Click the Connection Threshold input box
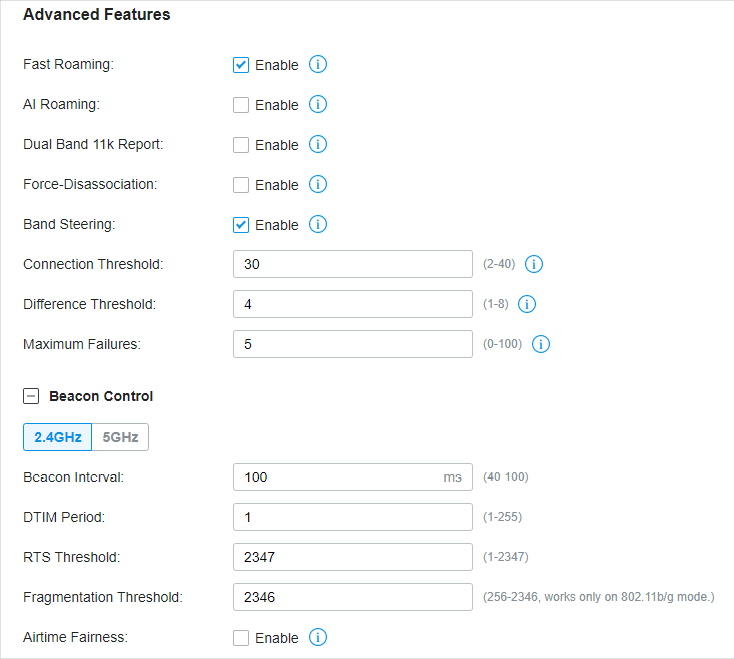The width and height of the screenshot is (734, 659). click(x=353, y=264)
